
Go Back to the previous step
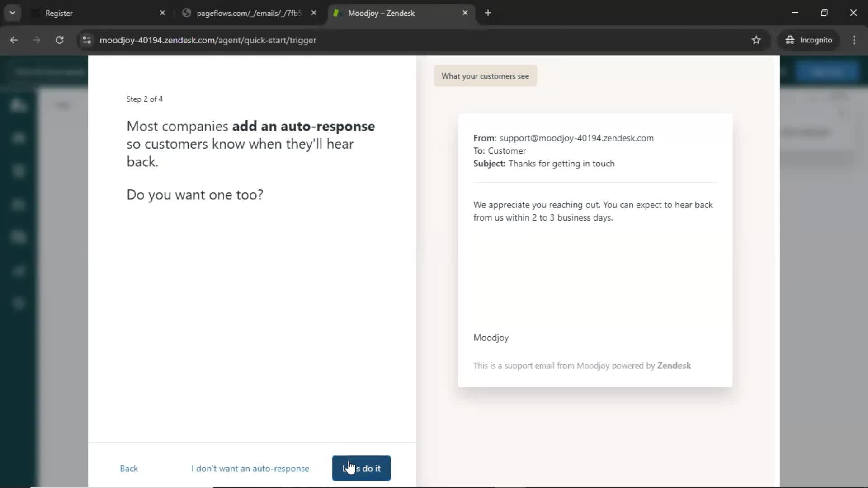[x=129, y=469]
